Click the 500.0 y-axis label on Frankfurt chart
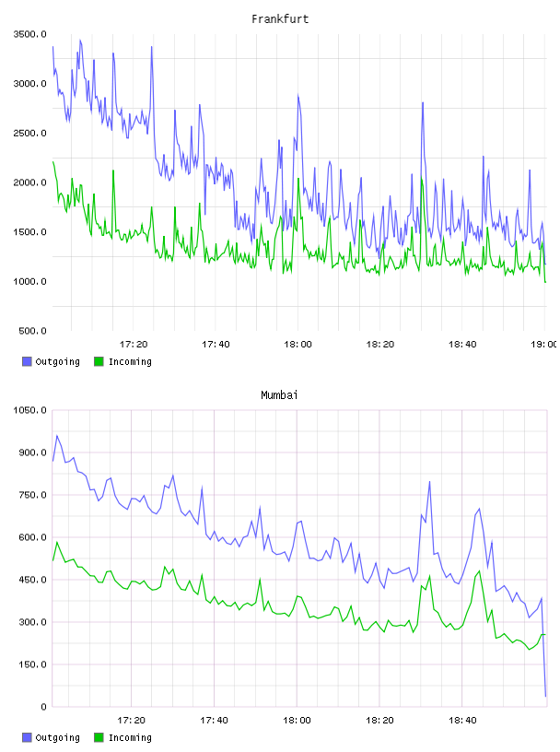 (32, 331)
